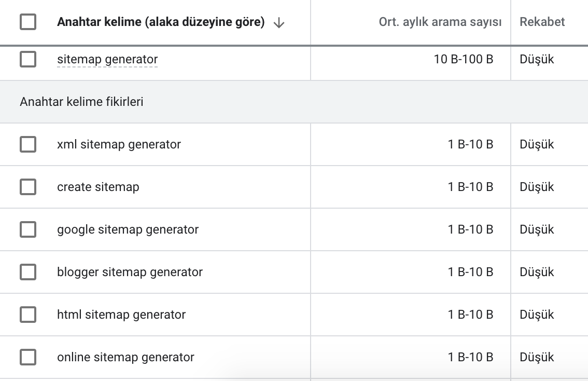Click the Anahtar kelime fikirleri section header

(81, 102)
